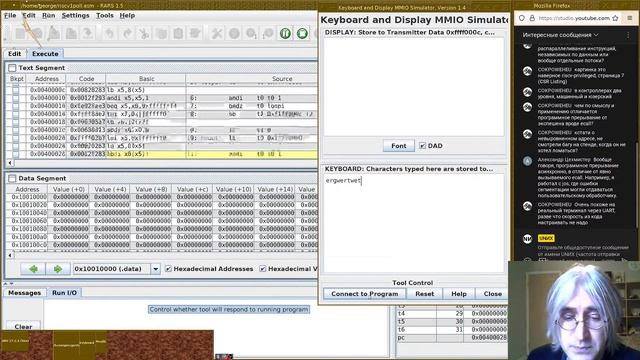
Task: Click the Text Segment frame icon
Action: pyautogui.click(x=12, y=68)
